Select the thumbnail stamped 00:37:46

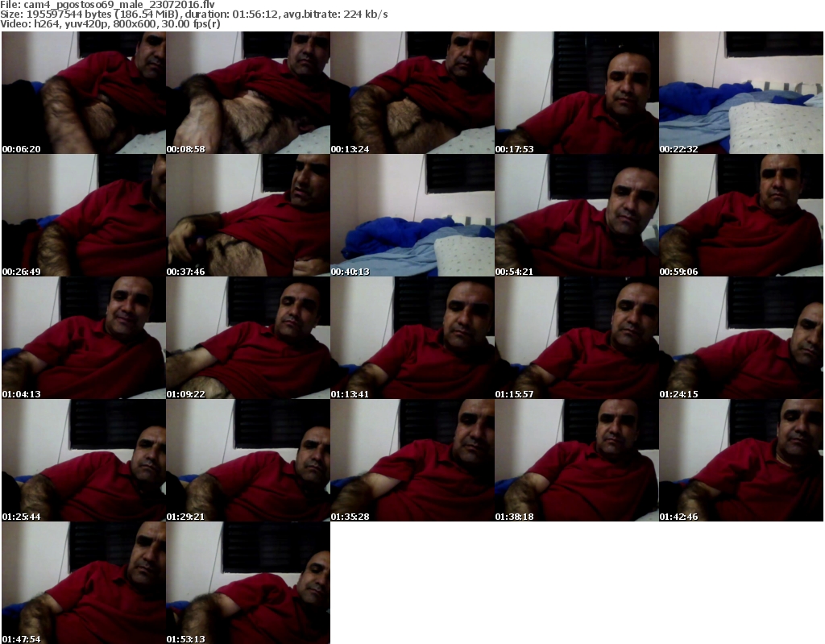[248, 215]
